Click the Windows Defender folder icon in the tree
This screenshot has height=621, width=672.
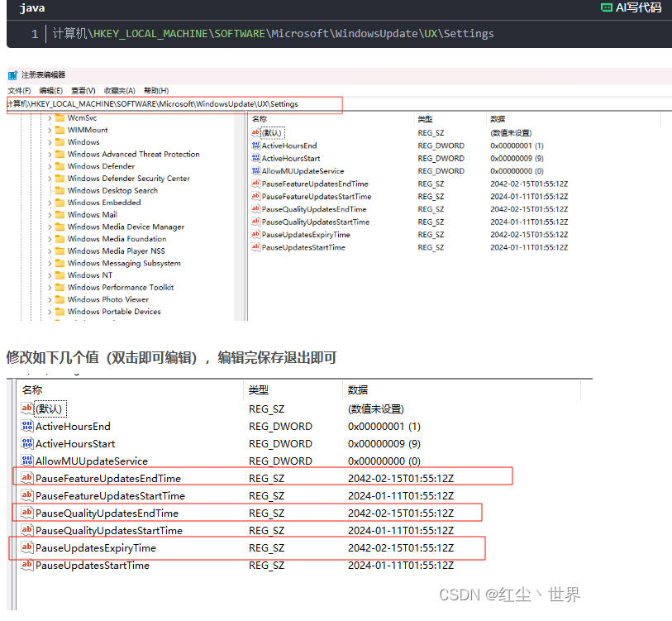tap(60, 166)
